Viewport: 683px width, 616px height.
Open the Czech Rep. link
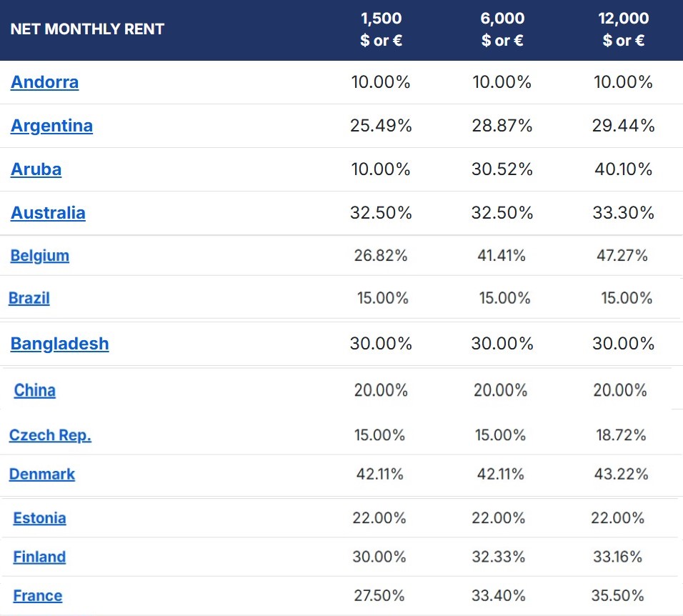pos(50,434)
